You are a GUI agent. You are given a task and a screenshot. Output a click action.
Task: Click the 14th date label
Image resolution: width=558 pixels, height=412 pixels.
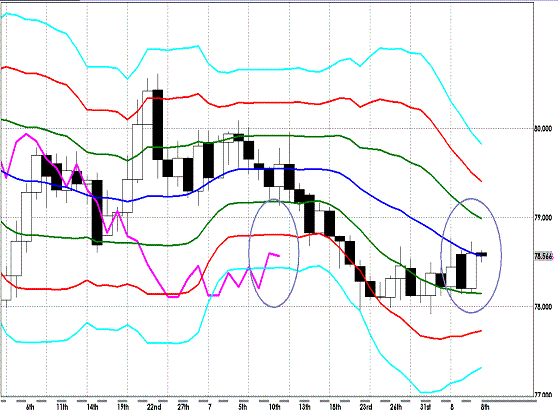coord(93,407)
